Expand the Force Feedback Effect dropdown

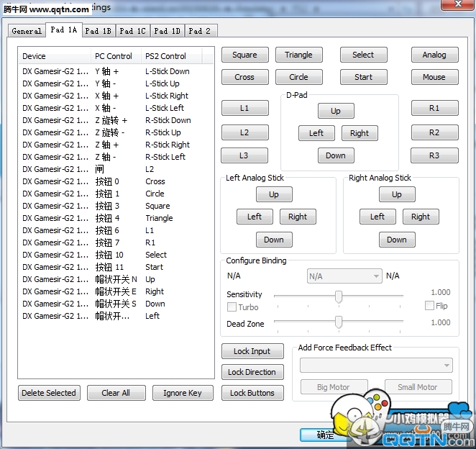pos(376,365)
